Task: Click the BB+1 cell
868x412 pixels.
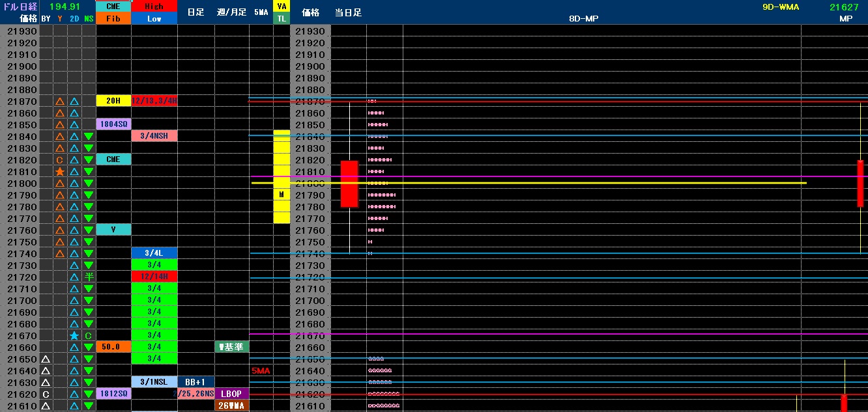Action: click(195, 382)
